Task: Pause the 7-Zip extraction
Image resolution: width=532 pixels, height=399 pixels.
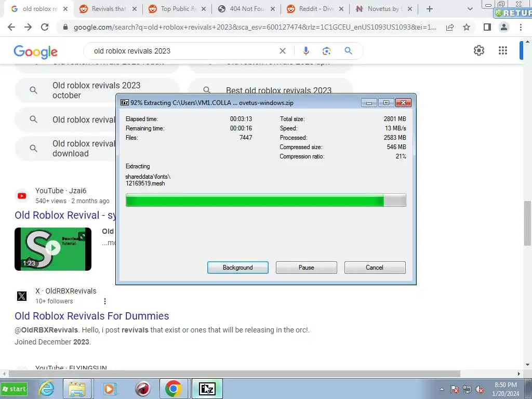Action: (x=307, y=268)
